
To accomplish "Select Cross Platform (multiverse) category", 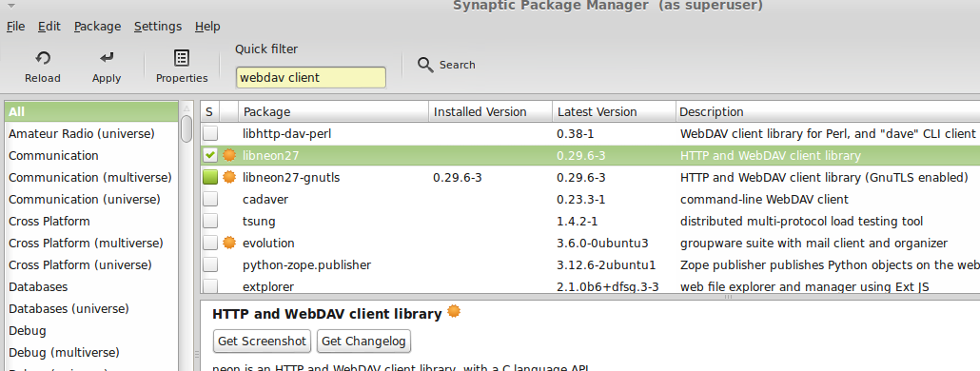I will [x=92, y=243].
